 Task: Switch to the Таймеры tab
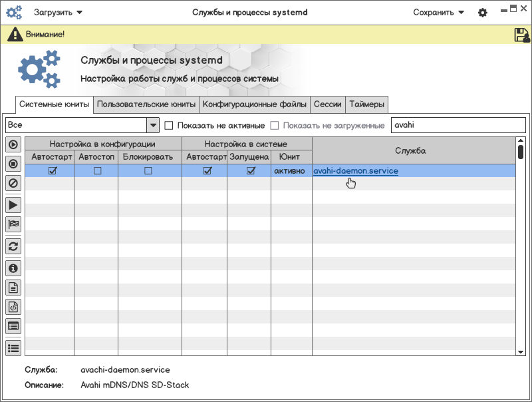tap(366, 104)
